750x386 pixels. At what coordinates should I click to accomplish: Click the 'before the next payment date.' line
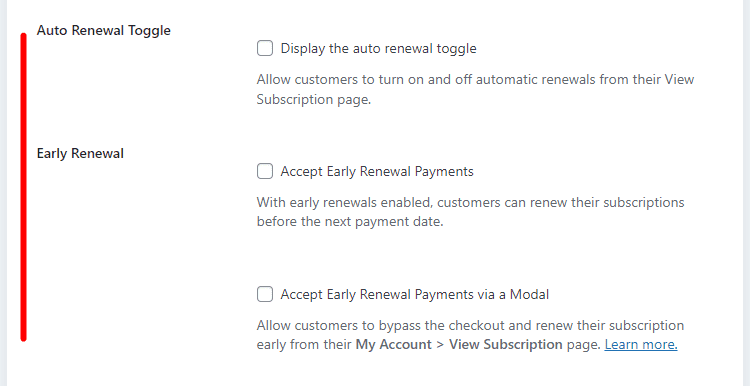tap(351, 222)
